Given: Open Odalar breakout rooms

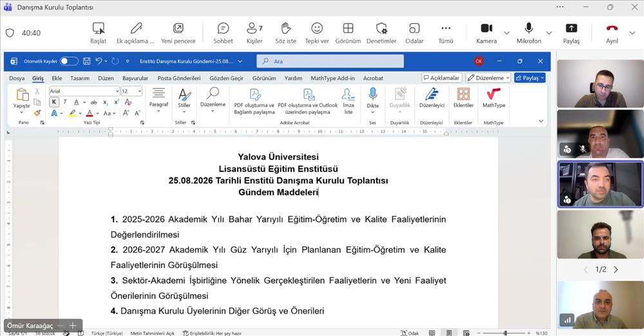Looking at the screenshot, I should [414, 33].
